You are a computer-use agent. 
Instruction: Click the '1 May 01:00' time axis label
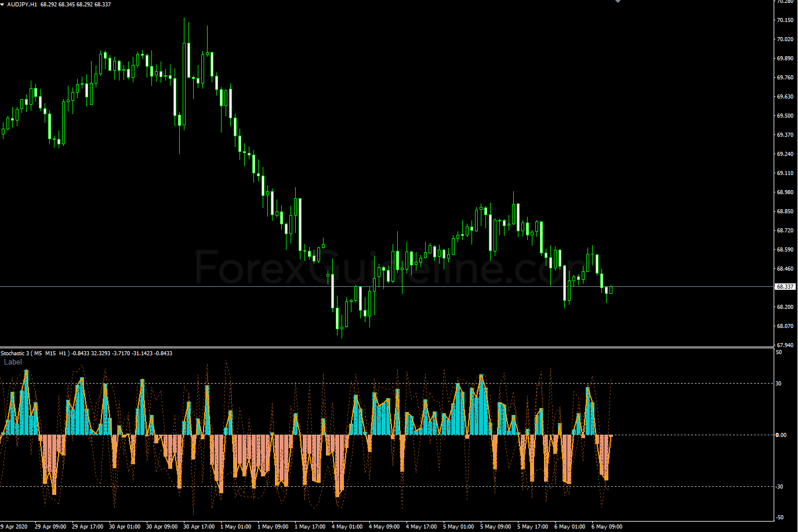tap(237, 527)
